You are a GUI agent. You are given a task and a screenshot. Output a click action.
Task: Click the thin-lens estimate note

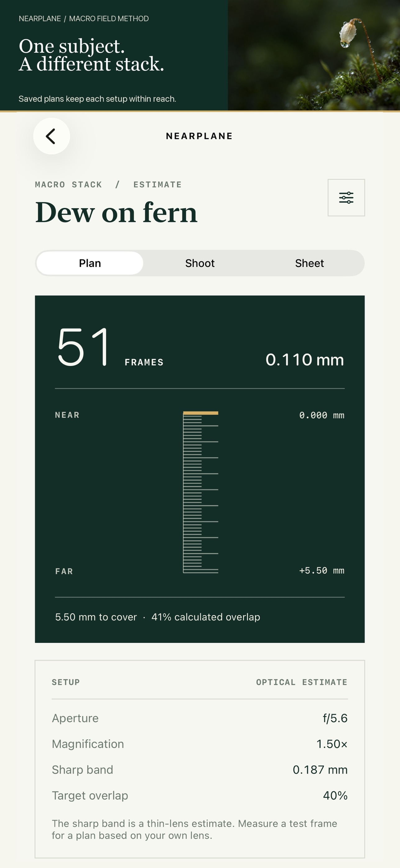(195, 829)
